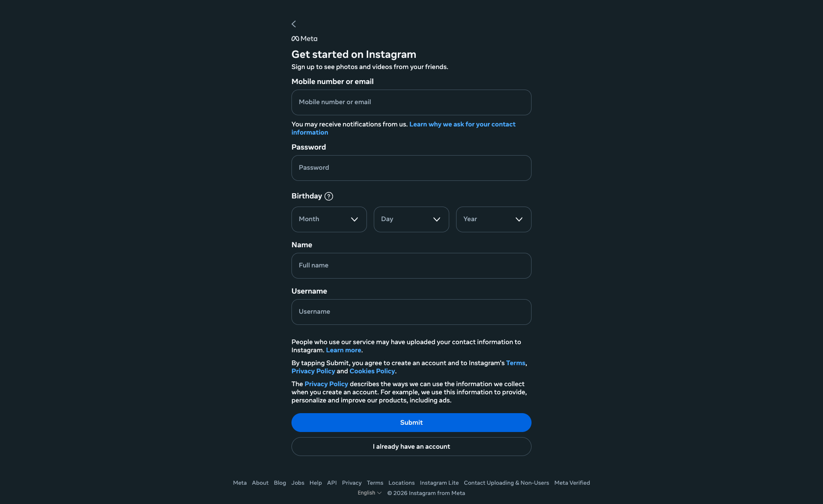Select "I already have an account"

pos(411,446)
